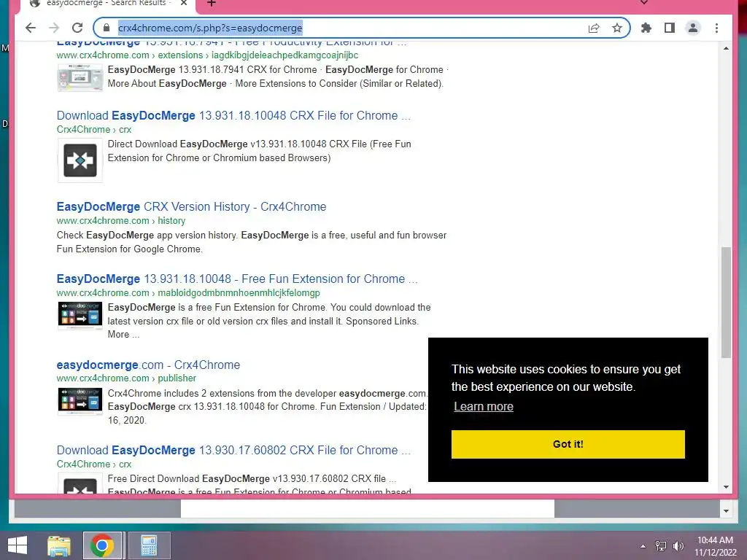Click thumbnail beside EasyDocMerge 13.931.18.7941 result
This screenshot has width=747, height=560.
click(x=80, y=77)
